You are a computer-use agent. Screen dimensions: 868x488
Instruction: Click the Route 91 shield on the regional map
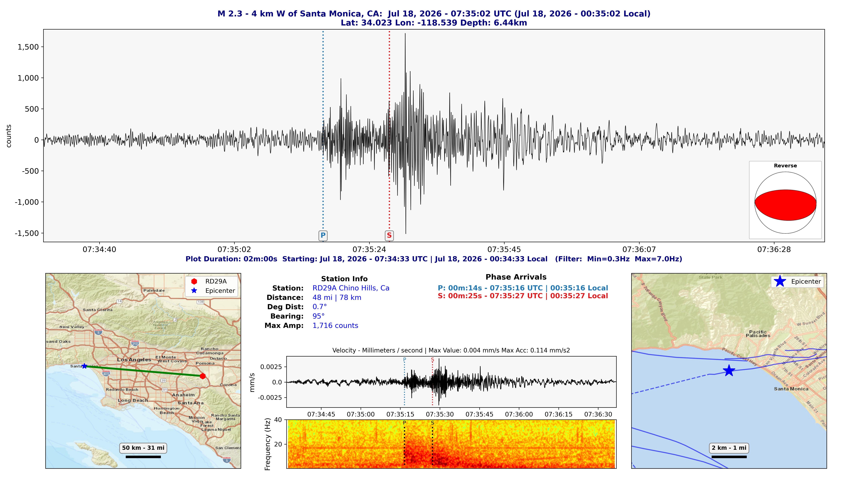pos(165,390)
